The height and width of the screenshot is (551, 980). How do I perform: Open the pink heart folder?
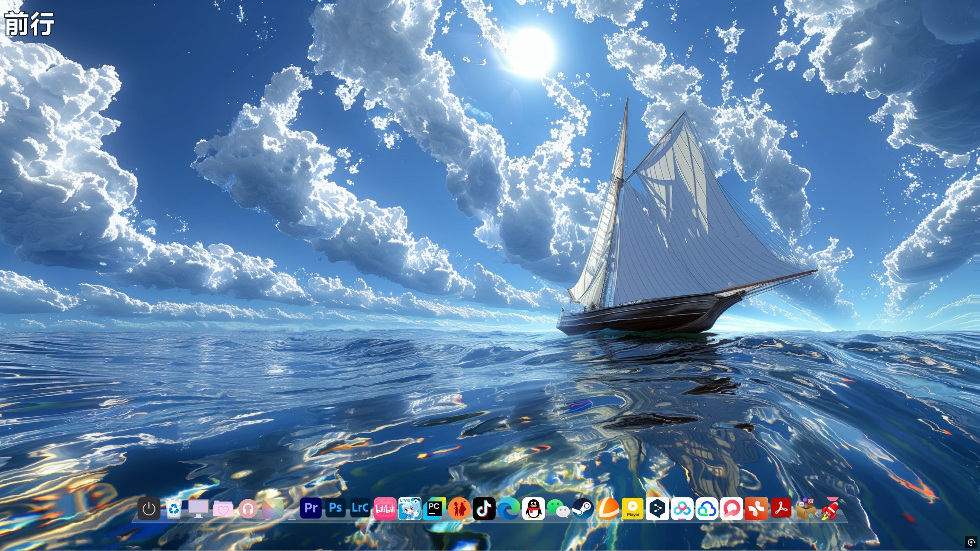click(x=223, y=509)
